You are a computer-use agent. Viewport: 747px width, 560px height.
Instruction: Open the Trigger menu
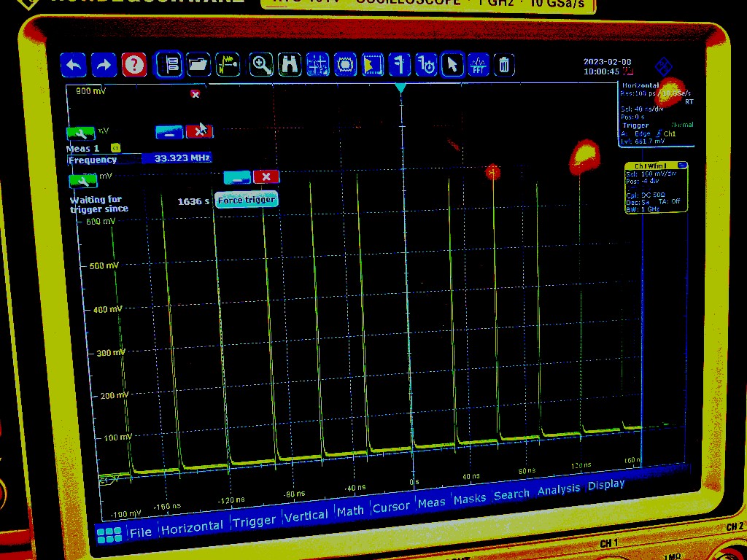click(254, 521)
